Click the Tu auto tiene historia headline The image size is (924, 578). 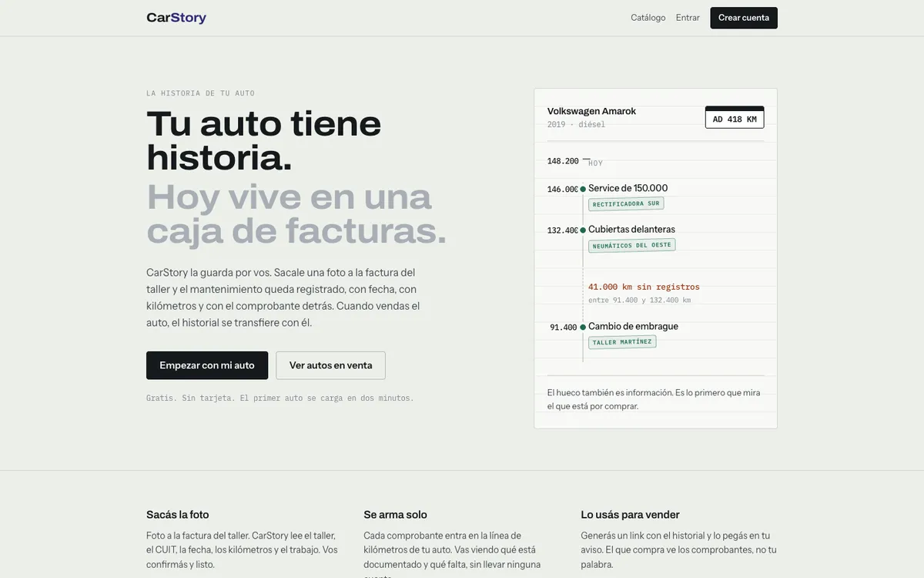tap(264, 140)
